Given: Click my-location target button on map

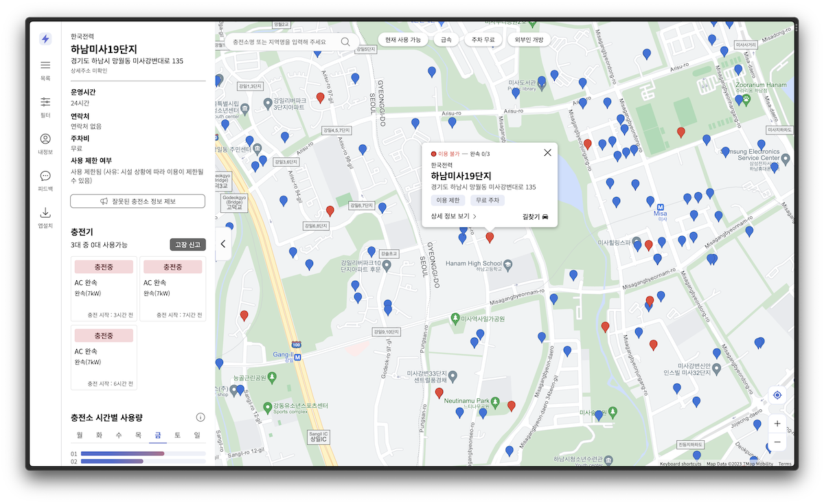Looking at the screenshot, I should [x=777, y=395].
